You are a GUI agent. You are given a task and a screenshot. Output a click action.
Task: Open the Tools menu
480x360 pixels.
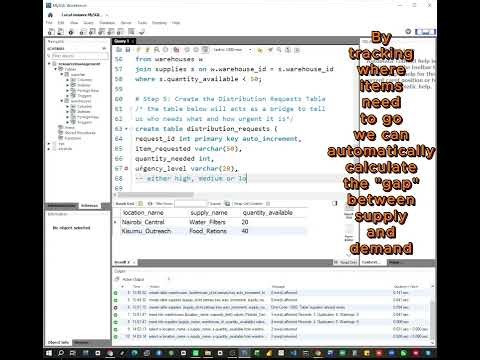142,23
